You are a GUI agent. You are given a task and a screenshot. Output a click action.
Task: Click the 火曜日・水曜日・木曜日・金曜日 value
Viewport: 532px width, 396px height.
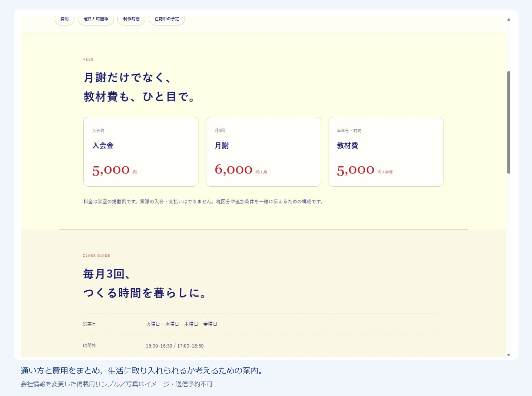tap(181, 324)
